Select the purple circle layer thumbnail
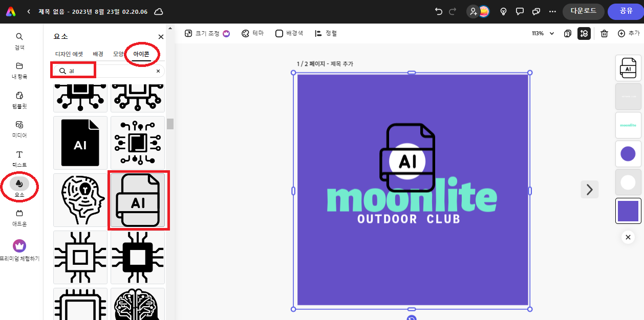Image resolution: width=644 pixels, height=320 pixels. pos(628,154)
